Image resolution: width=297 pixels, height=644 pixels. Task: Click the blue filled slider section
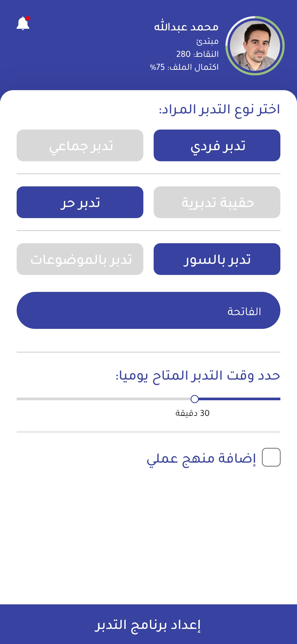[x=239, y=399]
